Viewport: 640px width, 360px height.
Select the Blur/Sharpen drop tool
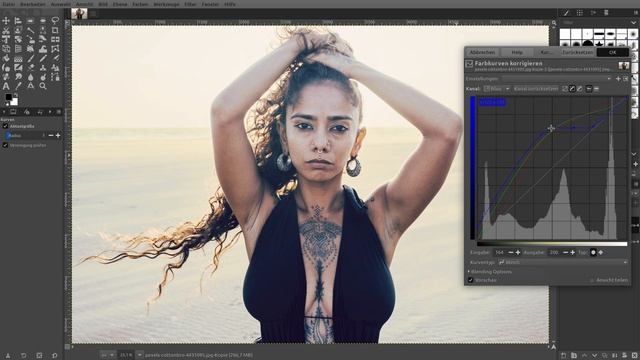click(x=30, y=77)
